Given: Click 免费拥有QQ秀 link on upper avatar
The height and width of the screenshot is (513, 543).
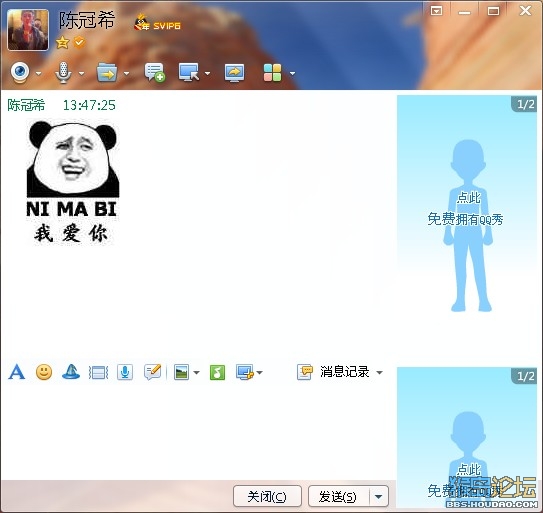Looking at the screenshot, I should click(x=465, y=219).
